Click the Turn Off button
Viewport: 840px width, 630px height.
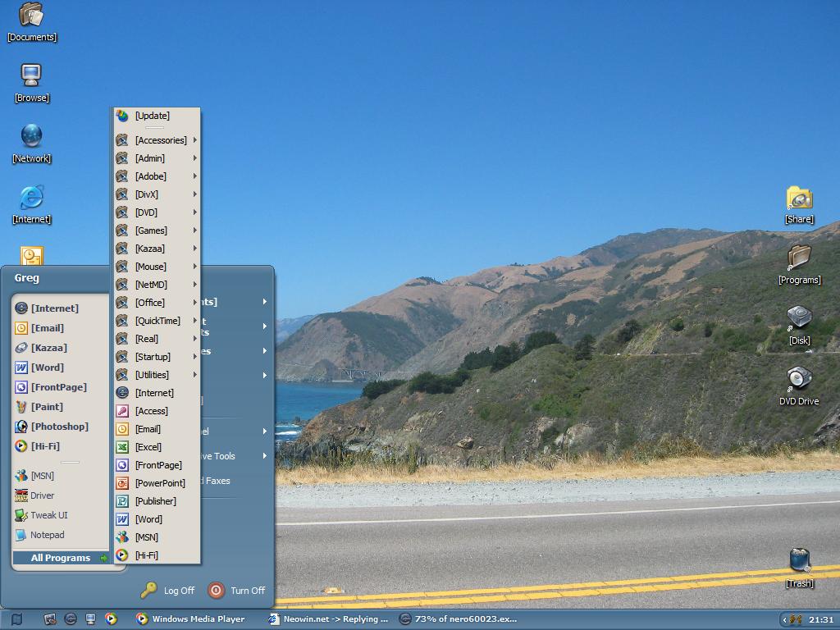[x=236, y=591]
